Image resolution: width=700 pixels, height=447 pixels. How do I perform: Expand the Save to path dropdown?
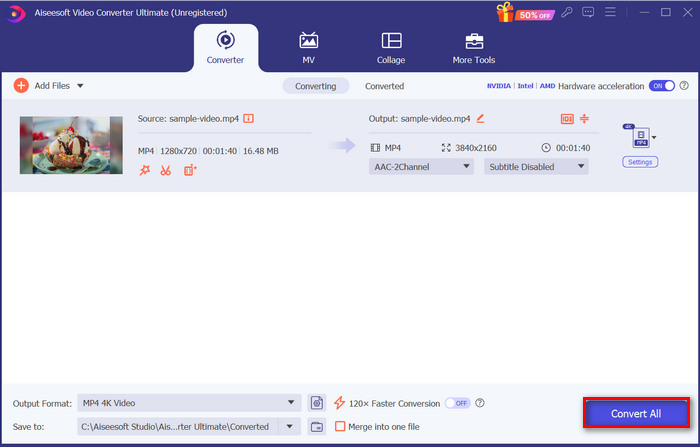[x=290, y=426]
